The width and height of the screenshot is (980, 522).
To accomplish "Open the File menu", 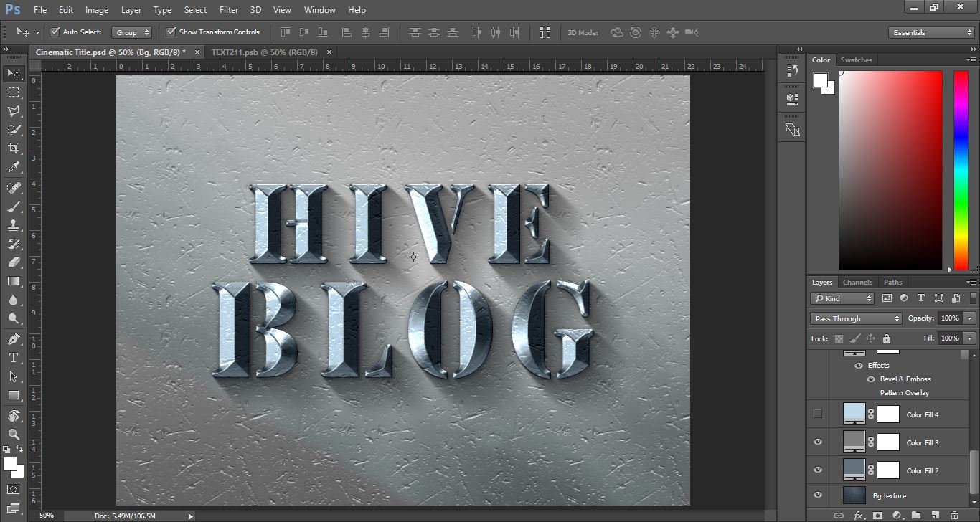I will 39,10.
